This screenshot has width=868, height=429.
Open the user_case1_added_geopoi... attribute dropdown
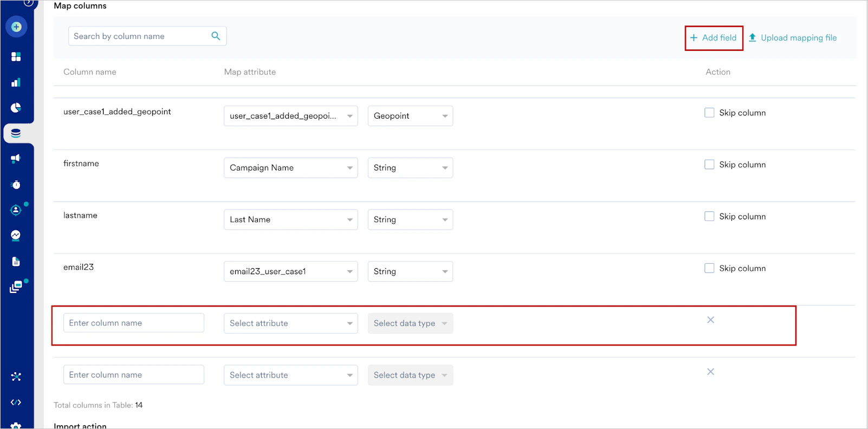pos(291,116)
